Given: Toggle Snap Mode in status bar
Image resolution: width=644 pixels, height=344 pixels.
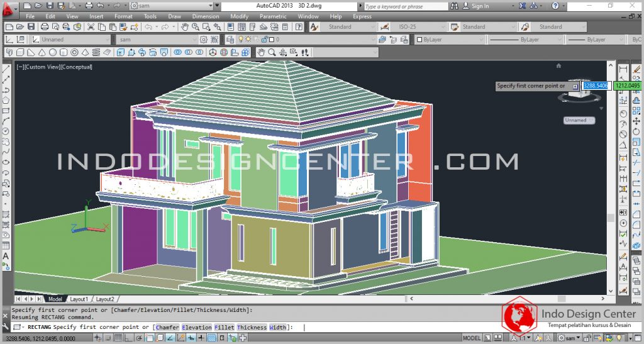Looking at the screenshot, I should pyautogui.click(x=108, y=338).
